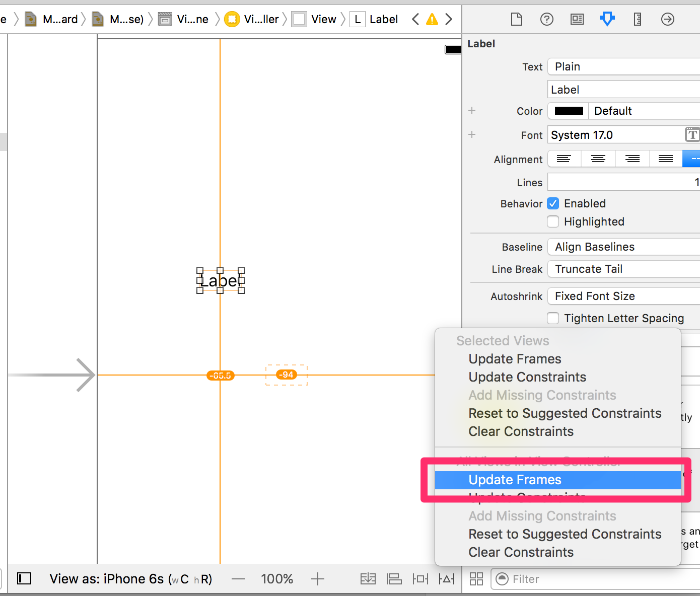
Task: Choose Update Constraints under Selected Views
Action: 527,377
